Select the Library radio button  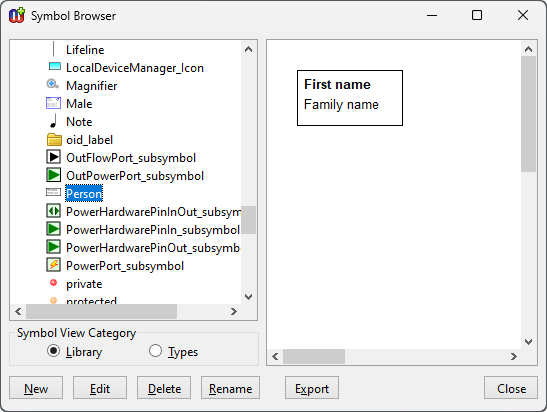tap(53, 351)
